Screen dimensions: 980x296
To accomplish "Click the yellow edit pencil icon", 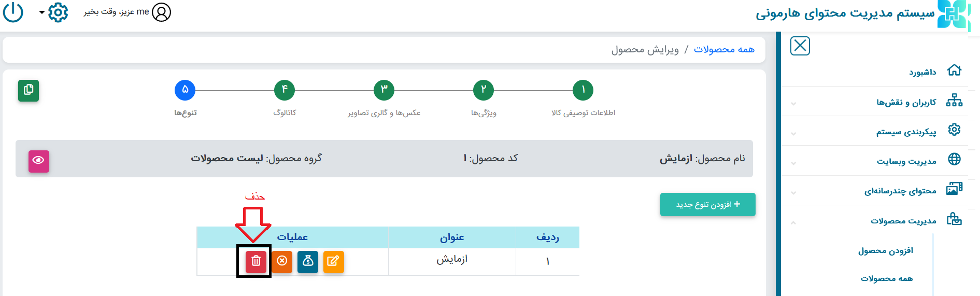I will click(x=333, y=261).
